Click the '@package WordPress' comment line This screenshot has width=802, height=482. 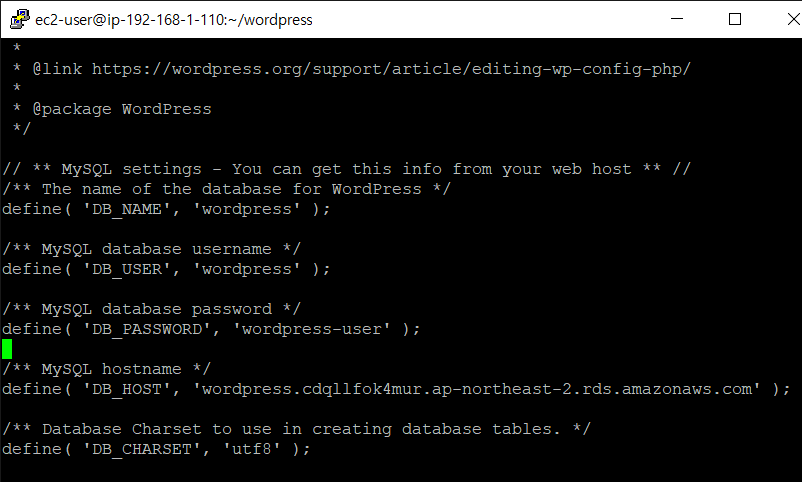pos(112,109)
